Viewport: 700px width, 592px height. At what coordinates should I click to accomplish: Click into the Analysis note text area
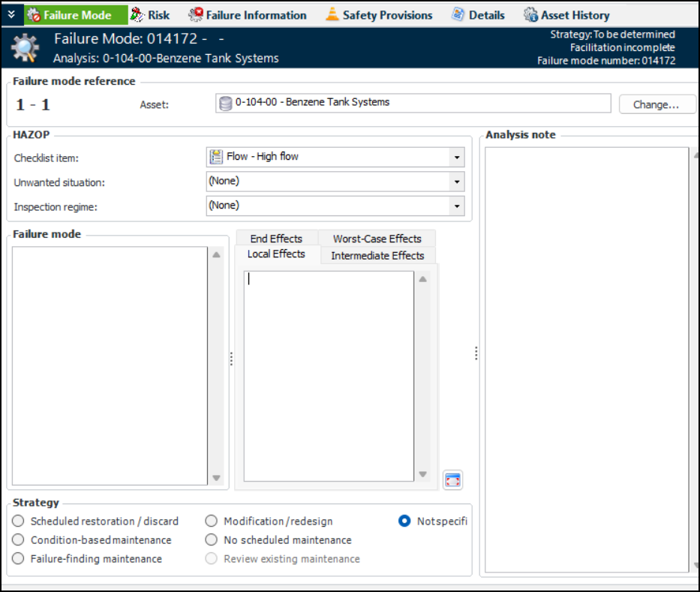[x=587, y=360]
